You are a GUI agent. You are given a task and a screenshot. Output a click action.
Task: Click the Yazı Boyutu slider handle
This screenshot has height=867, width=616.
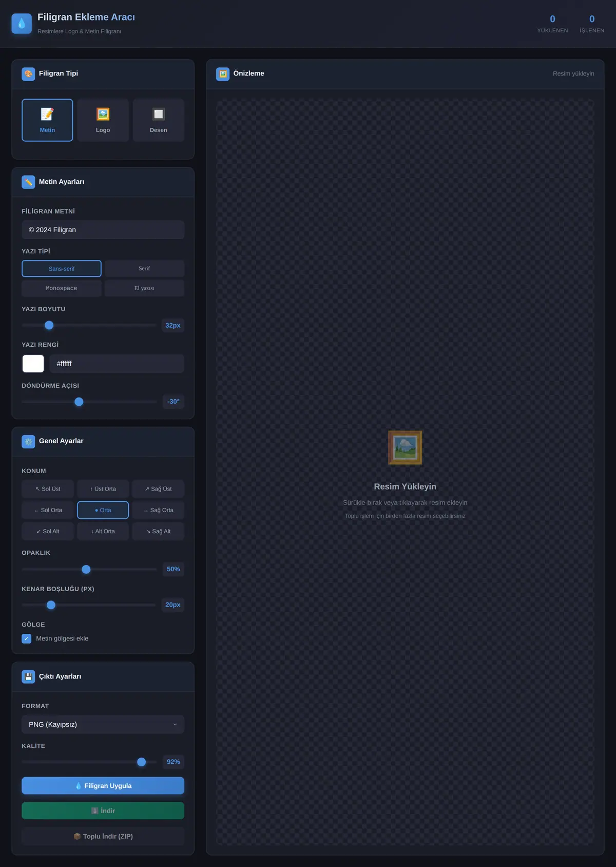tap(49, 325)
